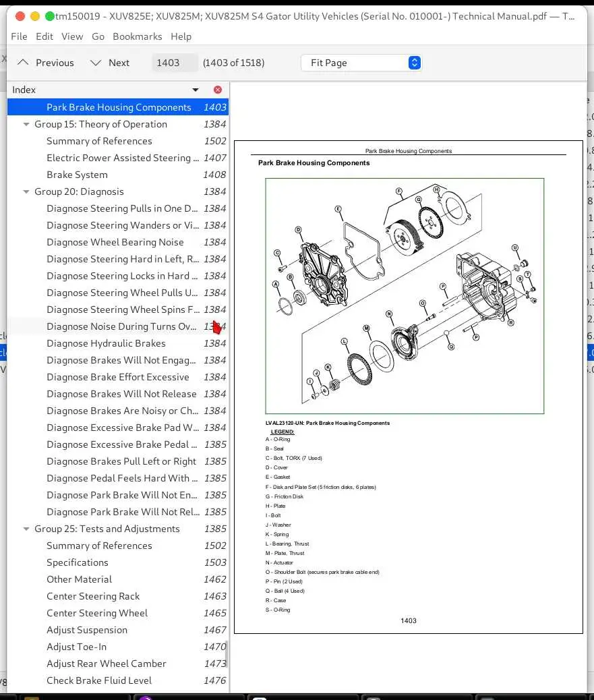594x700 pixels.
Task: Open Other Material index entry
Action: pyautogui.click(x=118, y=579)
